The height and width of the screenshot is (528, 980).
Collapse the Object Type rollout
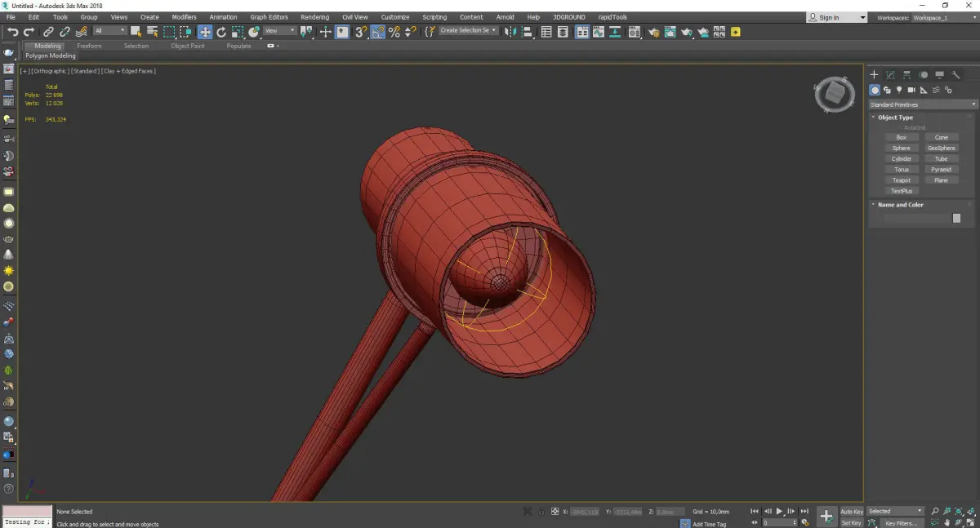click(895, 118)
